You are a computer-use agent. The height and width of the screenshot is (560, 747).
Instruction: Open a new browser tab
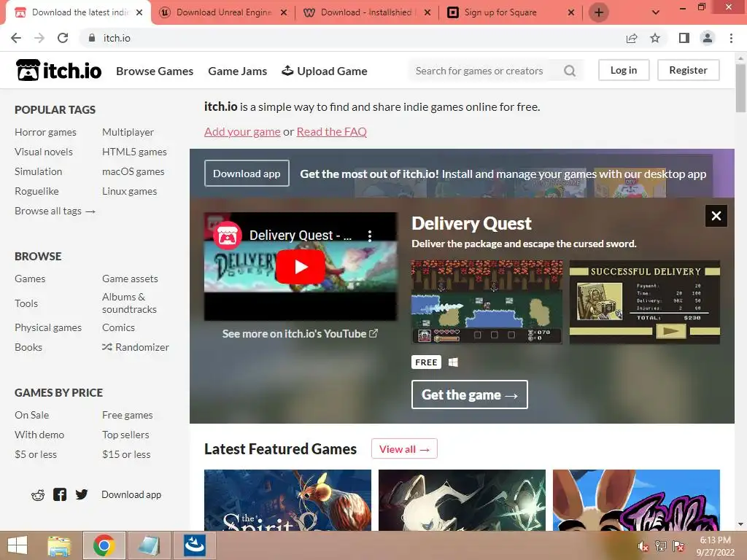tap(599, 12)
